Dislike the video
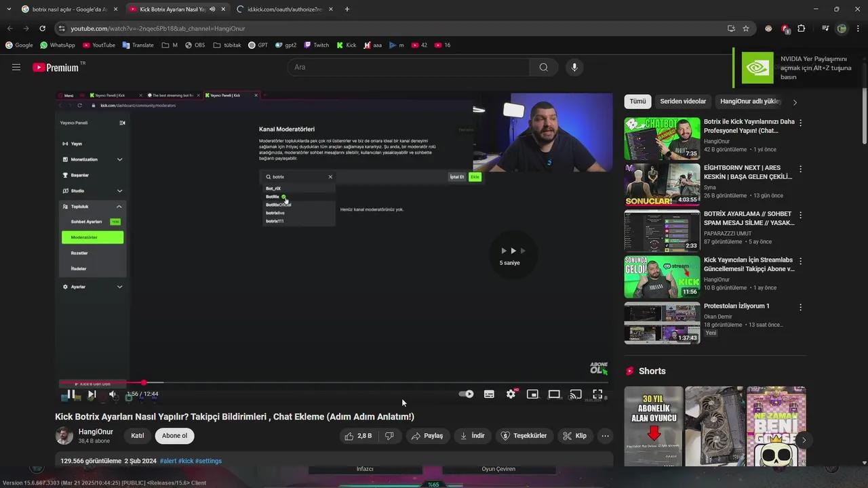This screenshot has width=868, height=488. 389,436
